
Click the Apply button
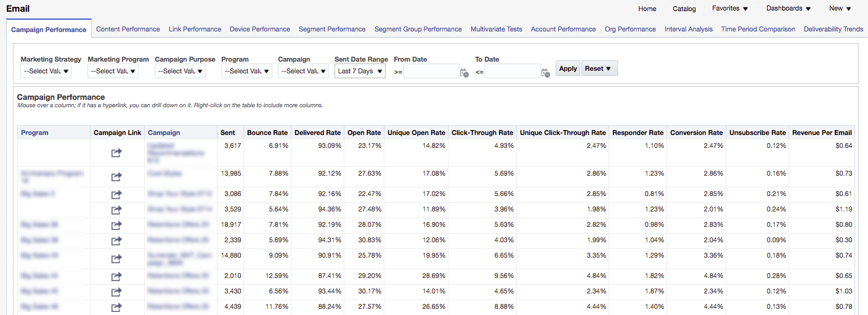pyautogui.click(x=568, y=68)
